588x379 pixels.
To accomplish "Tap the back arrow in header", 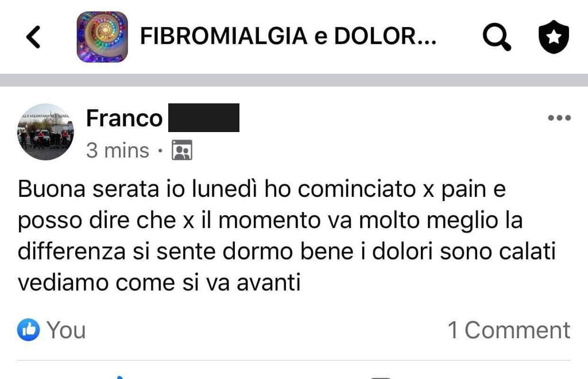I will [33, 37].
